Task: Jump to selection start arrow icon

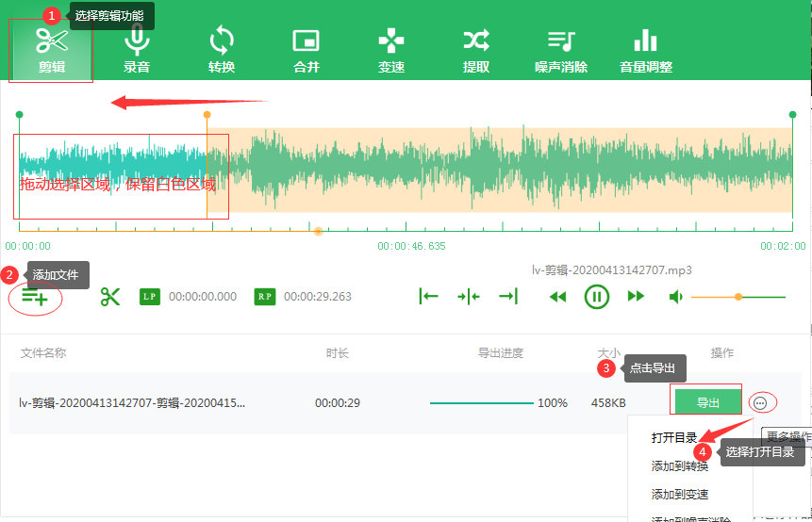Action: point(428,297)
